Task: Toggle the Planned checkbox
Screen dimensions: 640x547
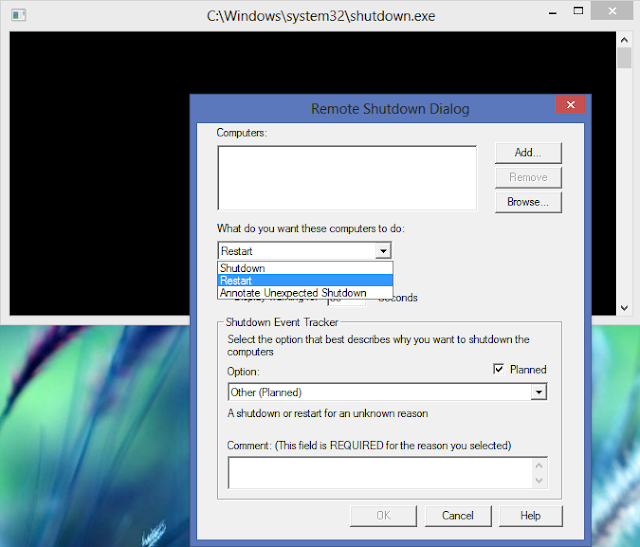Action: [x=498, y=369]
